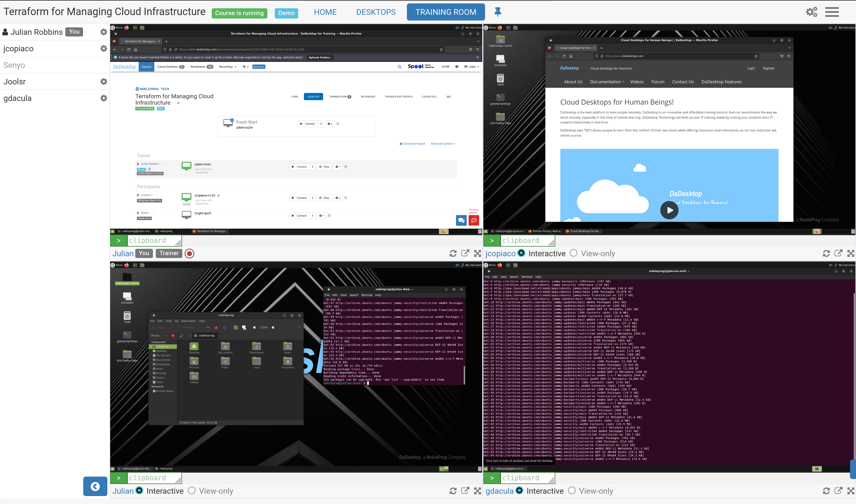Viewport: 856px width, 504px height.
Task: Click the Firefox icon in Julian trainer desktop panel
Action: tap(126, 28)
